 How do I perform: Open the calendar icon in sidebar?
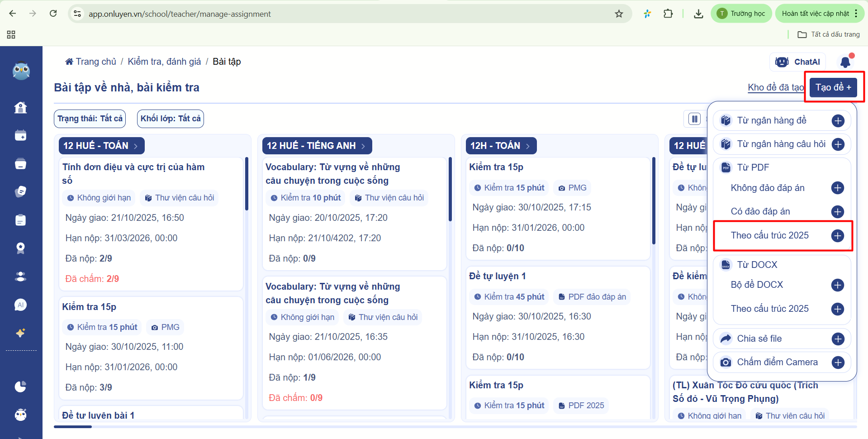click(x=21, y=135)
